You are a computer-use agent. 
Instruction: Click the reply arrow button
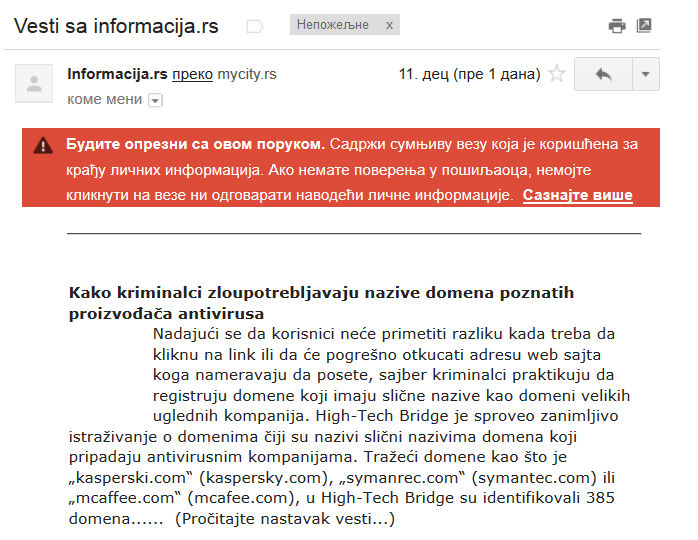pos(603,74)
